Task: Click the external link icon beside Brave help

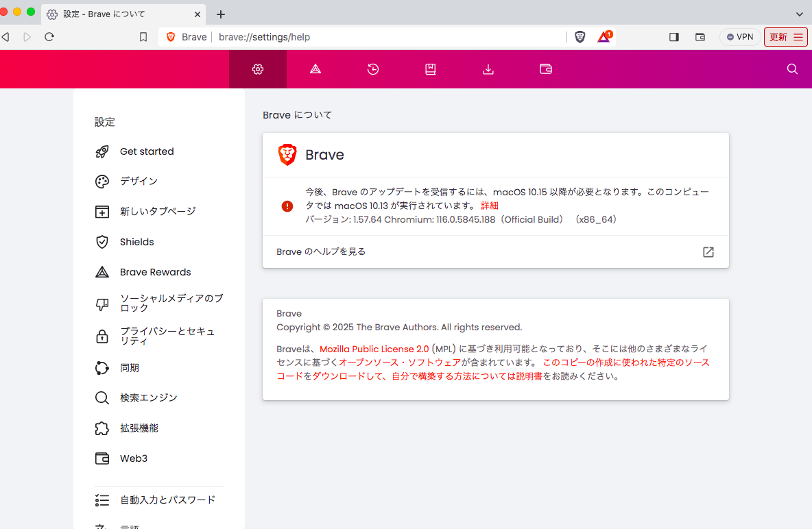Action: tap(708, 252)
